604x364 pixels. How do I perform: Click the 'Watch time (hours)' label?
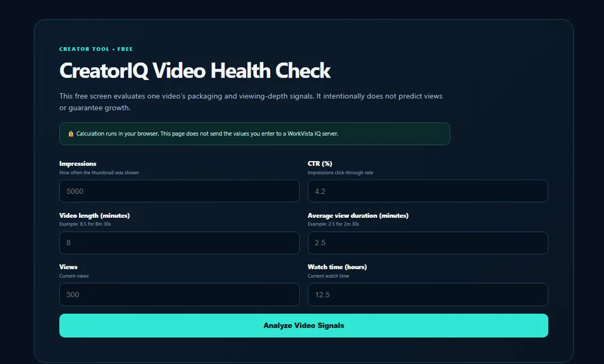tap(337, 267)
